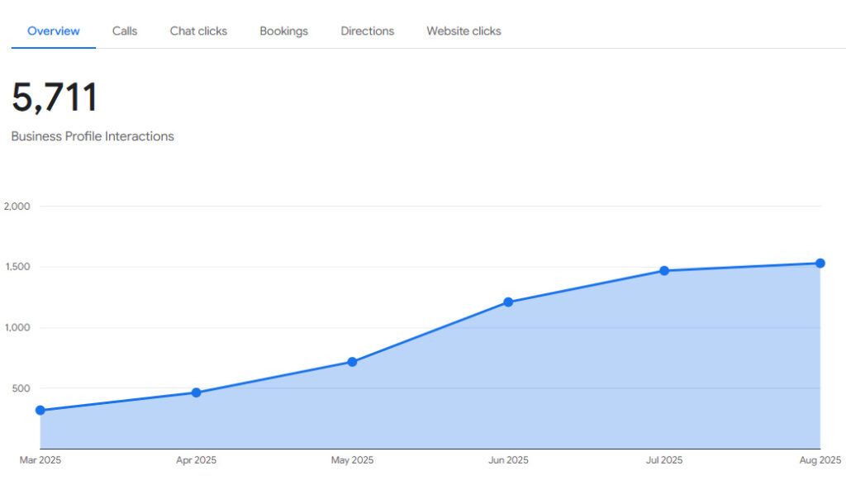Open the Calls tab

pyautogui.click(x=125, y=31)
